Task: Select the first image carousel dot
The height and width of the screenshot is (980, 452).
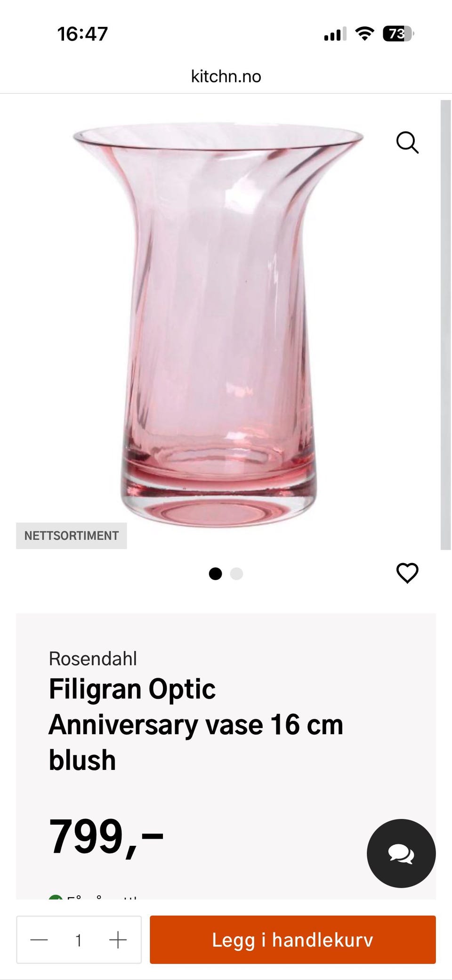Action: pyautogui.click(x=215, y=574)
